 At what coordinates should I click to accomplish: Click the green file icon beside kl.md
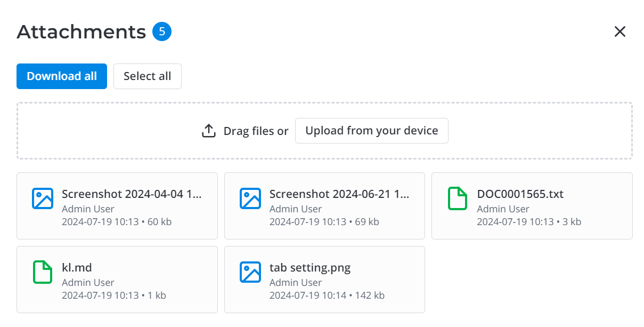43,272
